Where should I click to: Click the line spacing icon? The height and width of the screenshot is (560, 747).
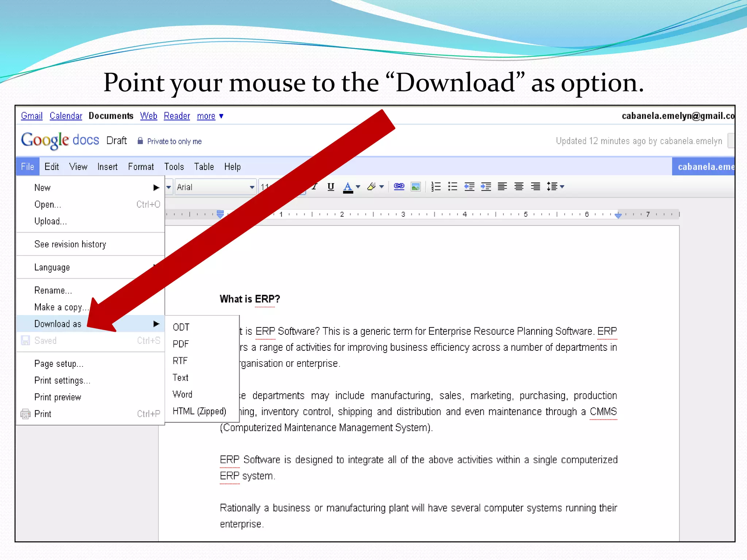click(552, 187)
